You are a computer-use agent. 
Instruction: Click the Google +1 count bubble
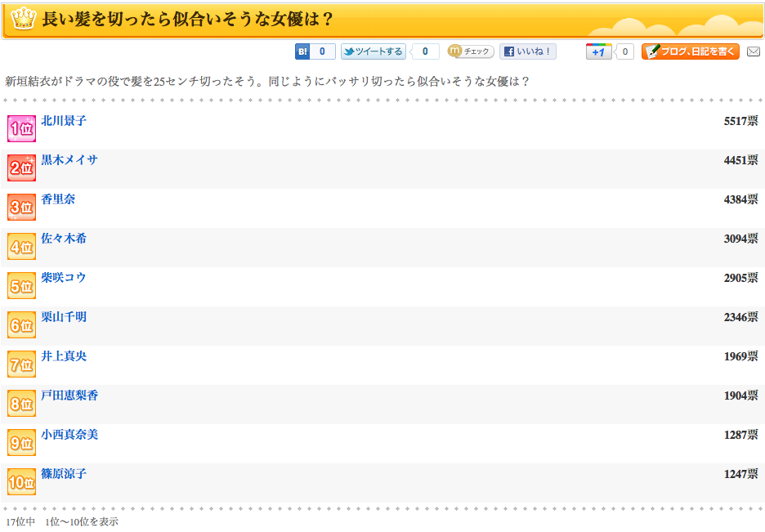[624, 51]
